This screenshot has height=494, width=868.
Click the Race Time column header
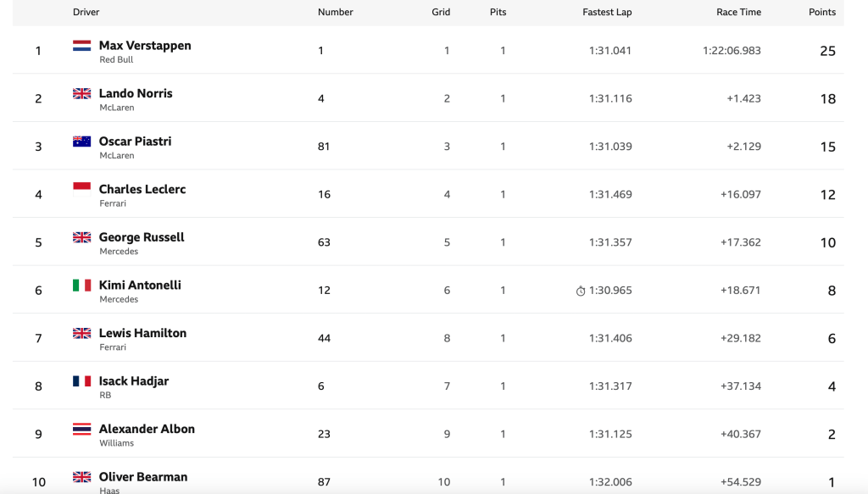tap(737, 12)
